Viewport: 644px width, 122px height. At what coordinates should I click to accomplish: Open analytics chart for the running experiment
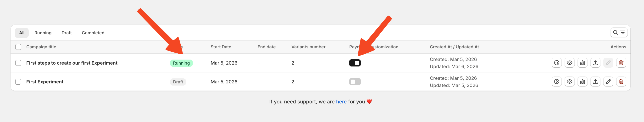tap(583, 63)
